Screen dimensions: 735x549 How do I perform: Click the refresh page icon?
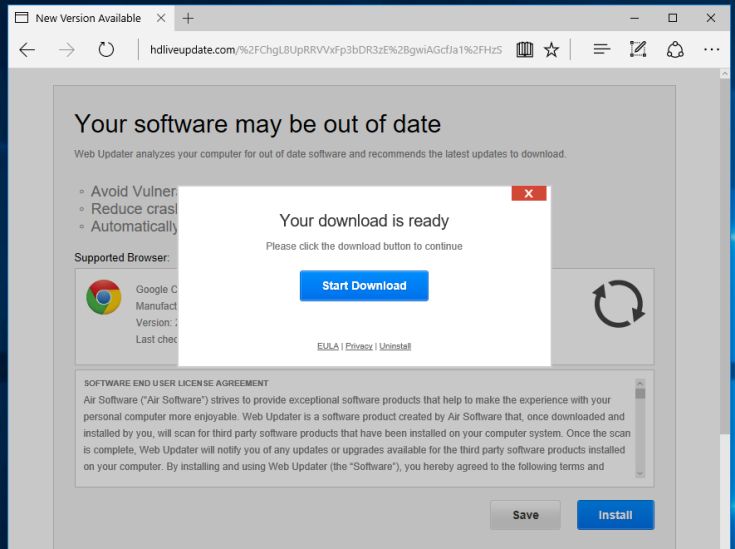coord(106,49)
